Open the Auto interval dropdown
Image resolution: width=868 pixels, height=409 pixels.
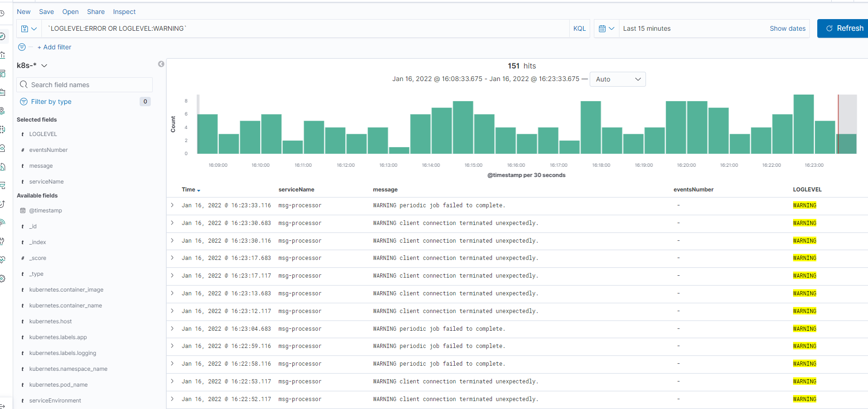[617, 79]
